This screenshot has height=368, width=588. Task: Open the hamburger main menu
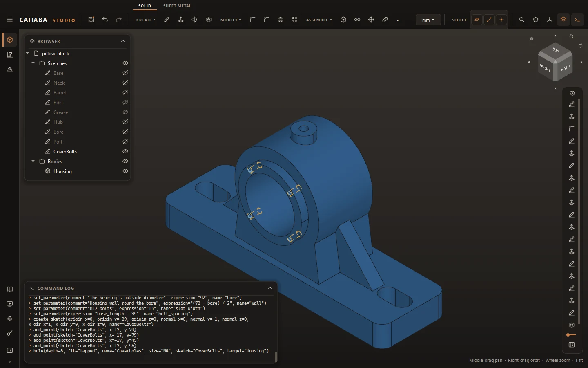(x=10, y=20)
